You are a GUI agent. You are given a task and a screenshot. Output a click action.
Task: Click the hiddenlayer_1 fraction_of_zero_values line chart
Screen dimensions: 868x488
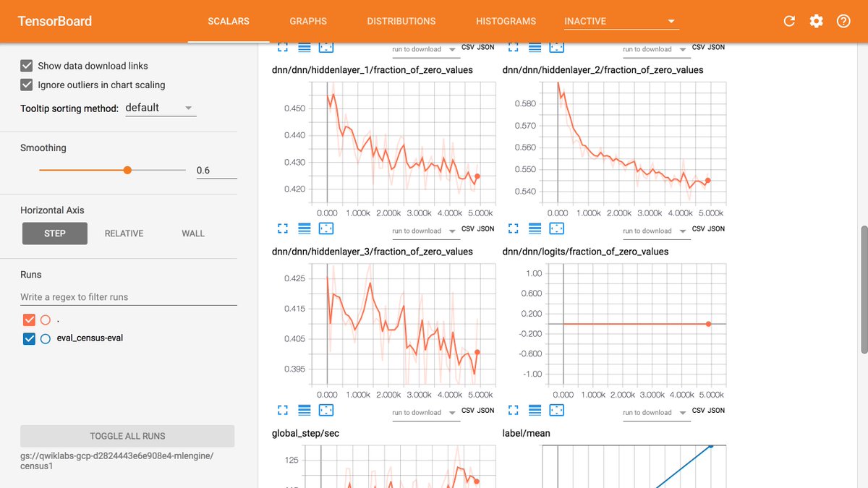[x=404, y=143]
